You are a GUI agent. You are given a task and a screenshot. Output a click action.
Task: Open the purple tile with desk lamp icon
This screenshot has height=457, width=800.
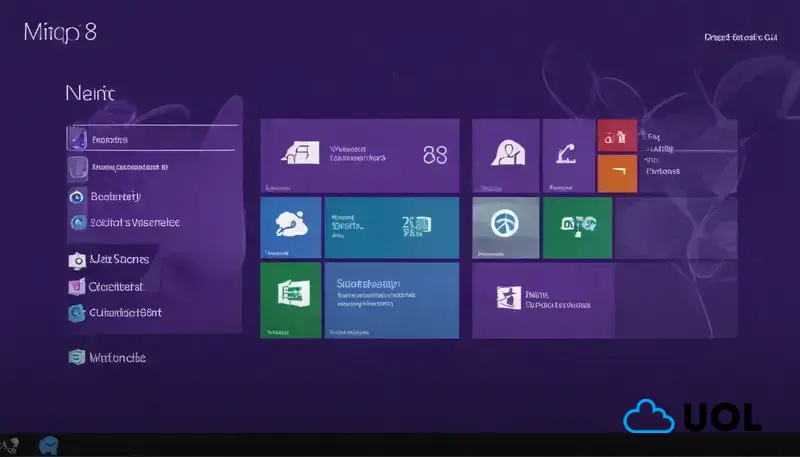point(568,156)
